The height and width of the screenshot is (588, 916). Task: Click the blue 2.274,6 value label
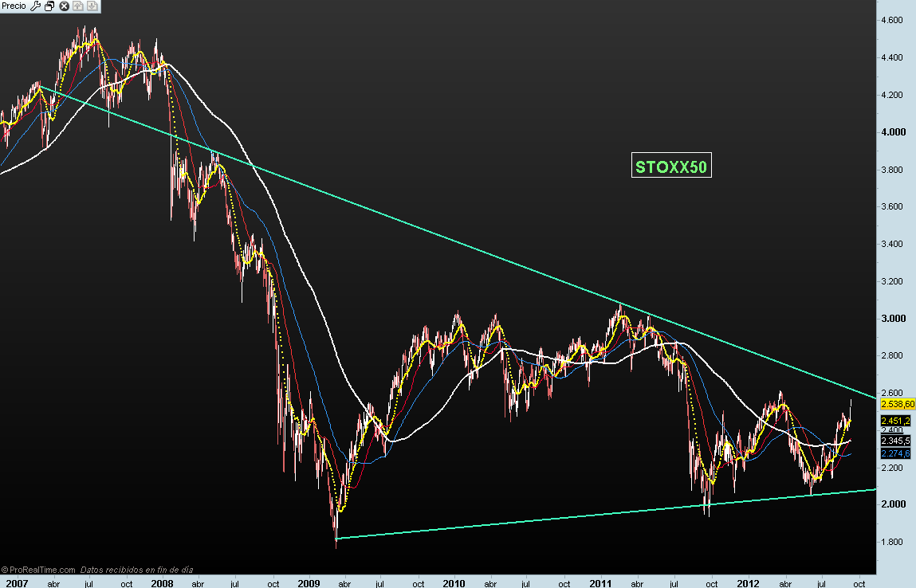(x=895, y=453)
